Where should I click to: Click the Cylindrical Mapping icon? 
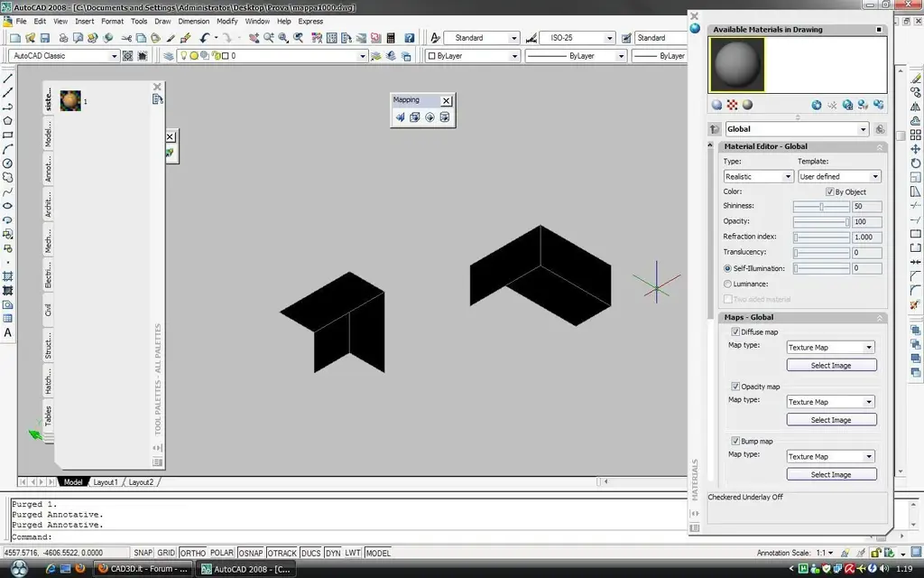[x=444, y=117]
